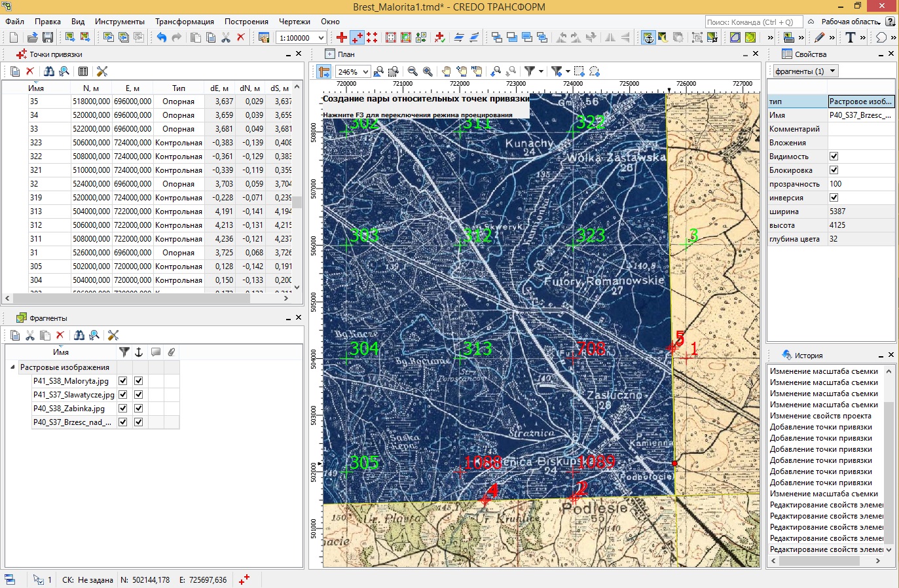This screenshot has height=588, width=899.
Task: Toggle the Видимость checkbox in properties
Action: pyautogui.click(x=834, y=156)
